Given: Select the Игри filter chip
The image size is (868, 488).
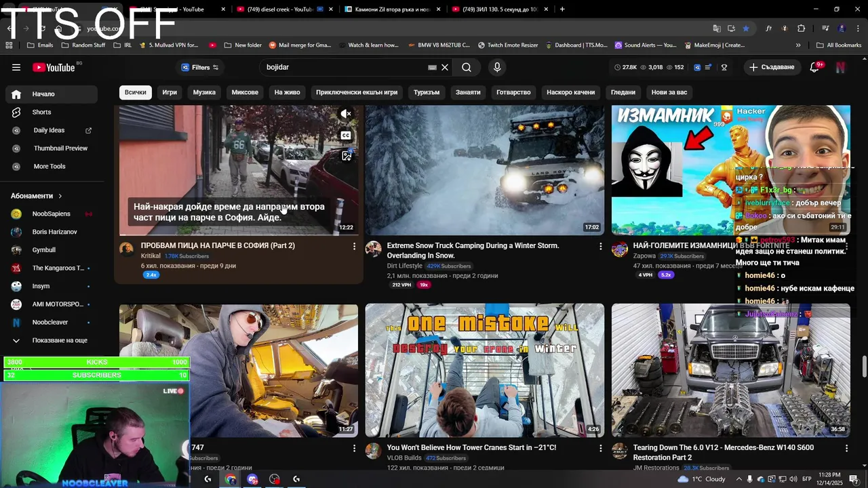Looking at the screenshot, I should point(170,92).
